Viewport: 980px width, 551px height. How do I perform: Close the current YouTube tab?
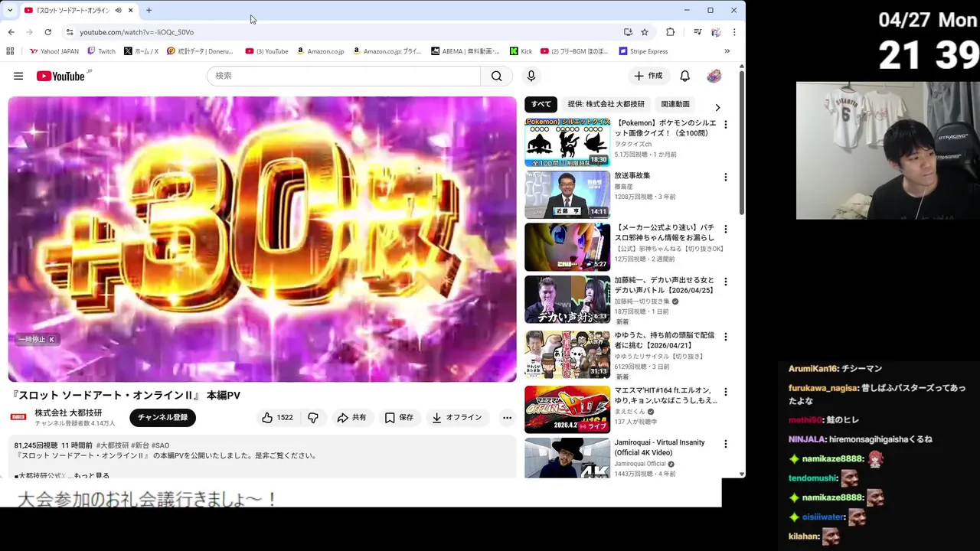pos(130,11)
